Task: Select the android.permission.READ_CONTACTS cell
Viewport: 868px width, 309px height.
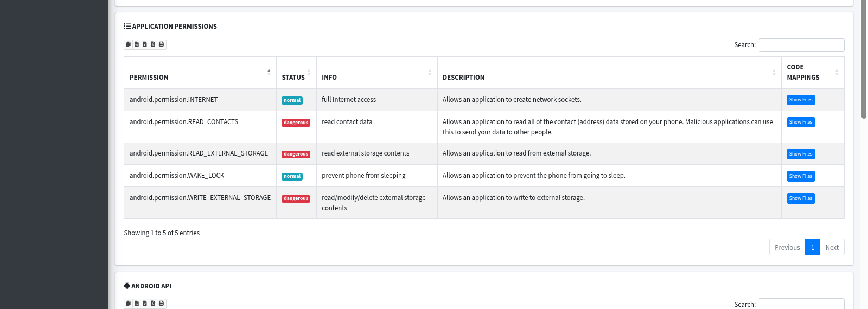Action: pos(200,127)
